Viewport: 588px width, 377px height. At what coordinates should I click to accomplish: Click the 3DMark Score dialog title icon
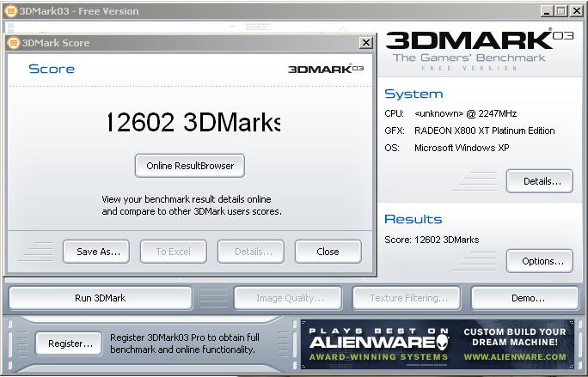[x=15, y=43]
